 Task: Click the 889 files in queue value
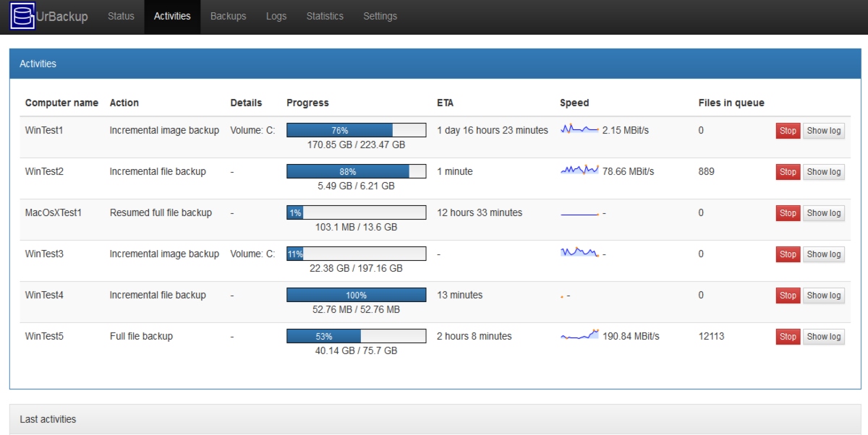pos(706,171)
